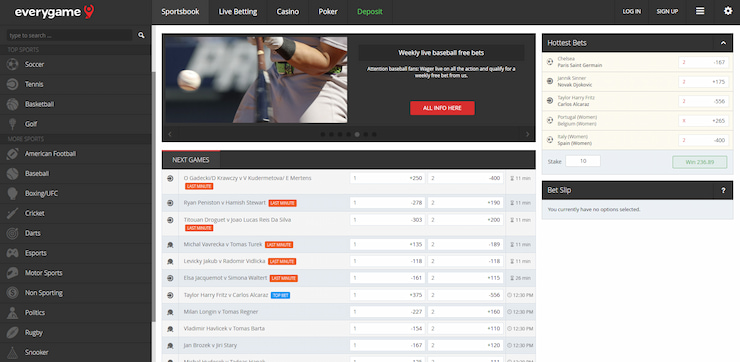Viewport: 740px width, 362px height.
Task: Click soccer icon beside Chelsea hottest bet
Action: [x=549, y=62]
